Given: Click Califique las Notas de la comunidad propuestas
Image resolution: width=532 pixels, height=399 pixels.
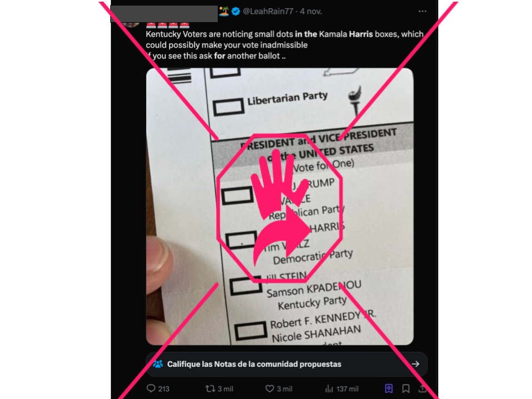Looking at the screenshot, I should tap(254, 364).
